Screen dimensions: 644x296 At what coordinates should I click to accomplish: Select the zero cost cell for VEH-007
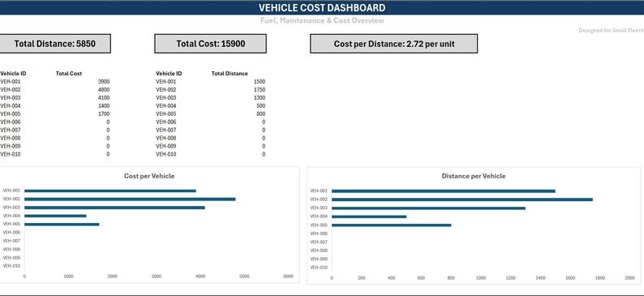pos(108,130)
